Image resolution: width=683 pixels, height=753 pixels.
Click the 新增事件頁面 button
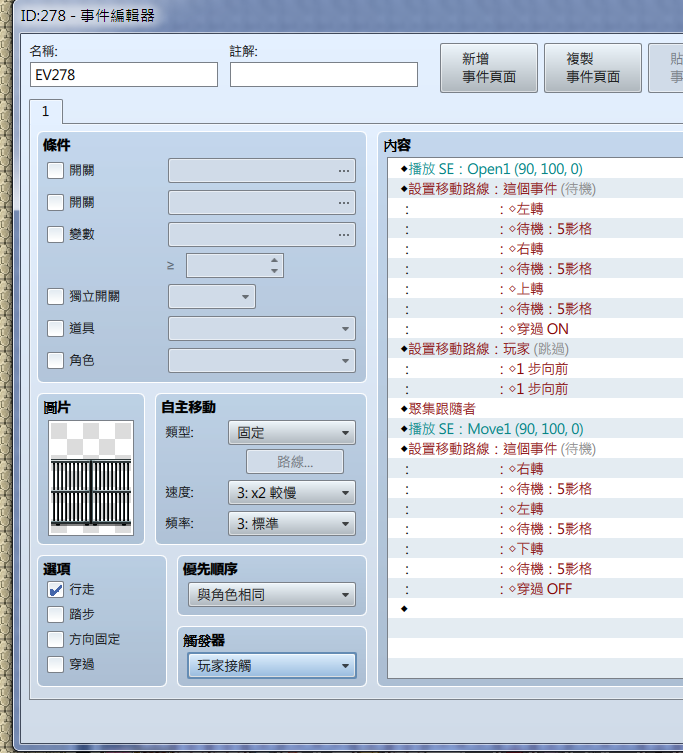[x=488, y=68]
